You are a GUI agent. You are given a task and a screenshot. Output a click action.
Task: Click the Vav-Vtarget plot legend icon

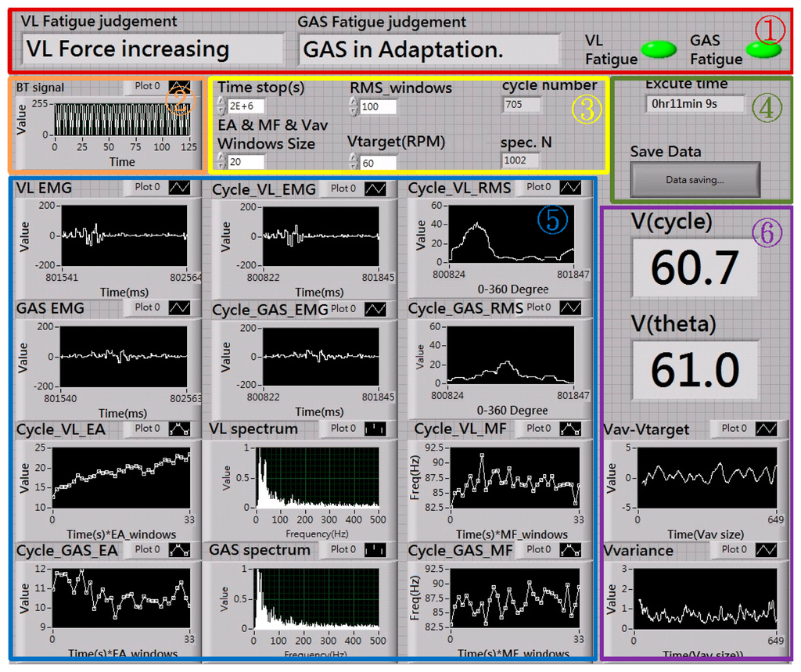[766, 429]
